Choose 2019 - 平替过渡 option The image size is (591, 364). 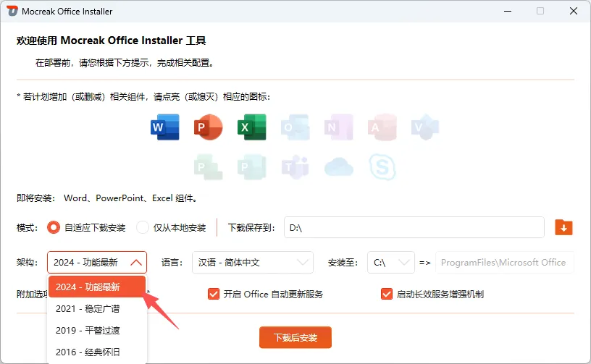point(97,331)
